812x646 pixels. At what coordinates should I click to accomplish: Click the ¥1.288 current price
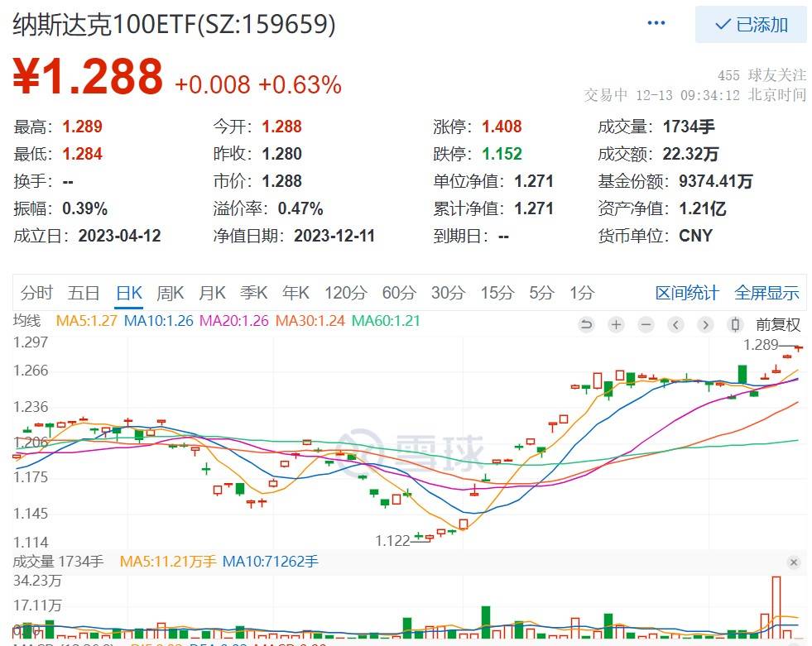point(88,77)
